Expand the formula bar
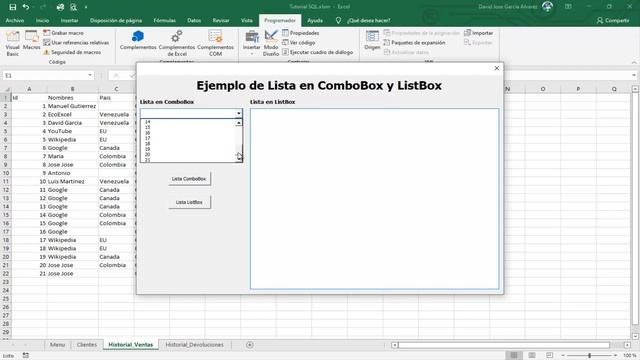The width and height of the screenshot is (640, 360). point(634,76)
